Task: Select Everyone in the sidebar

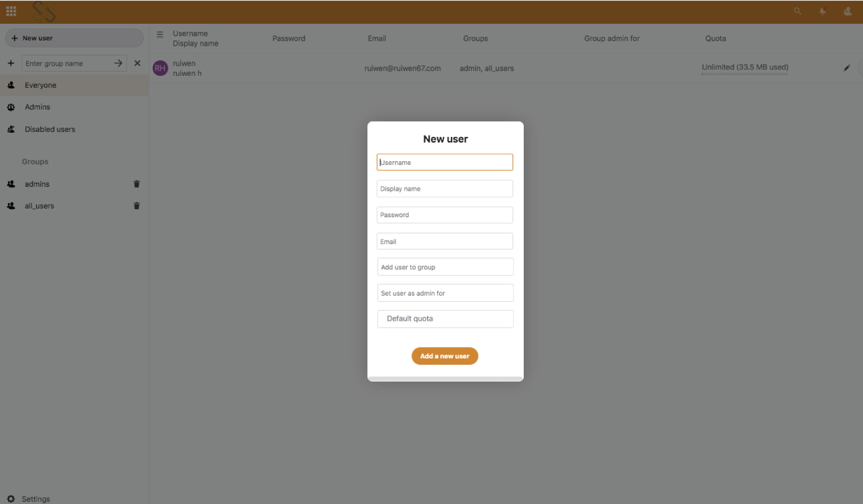Action: click(x=39, y=85)
